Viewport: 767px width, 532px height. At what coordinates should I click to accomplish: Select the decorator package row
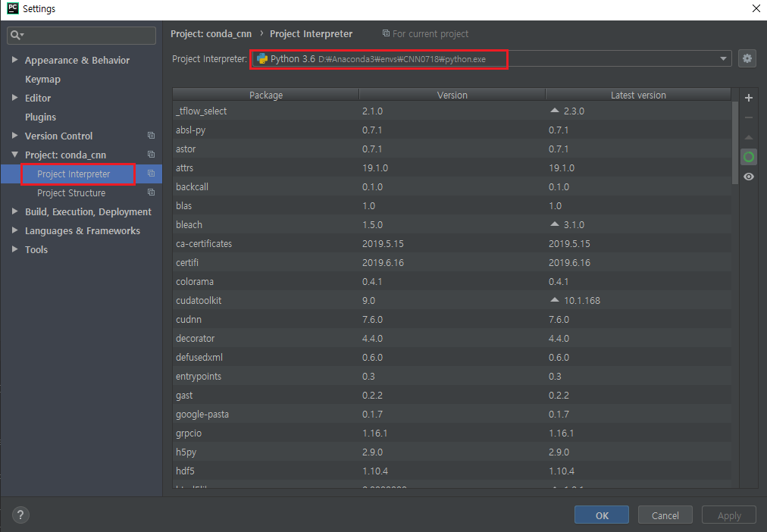[452, 338]
